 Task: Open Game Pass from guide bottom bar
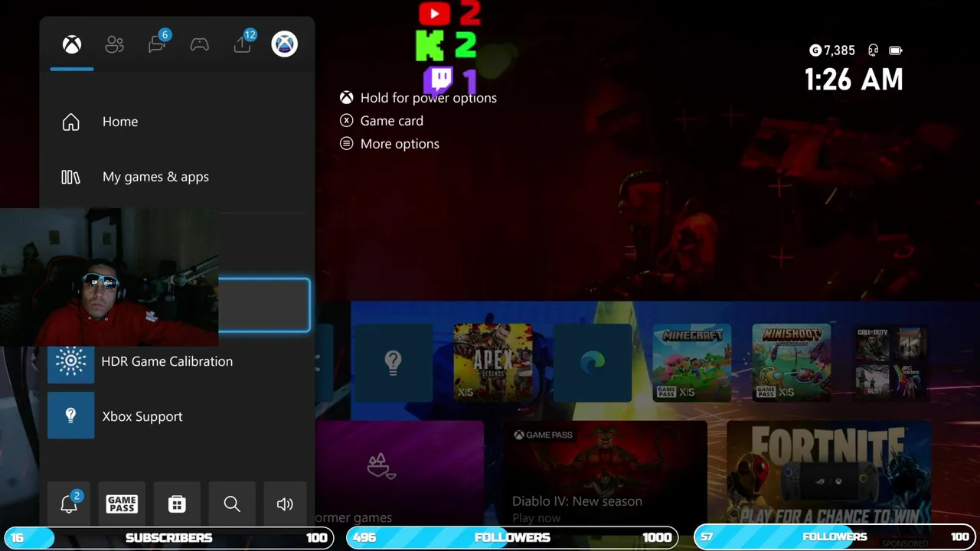(x=122, y=504)
